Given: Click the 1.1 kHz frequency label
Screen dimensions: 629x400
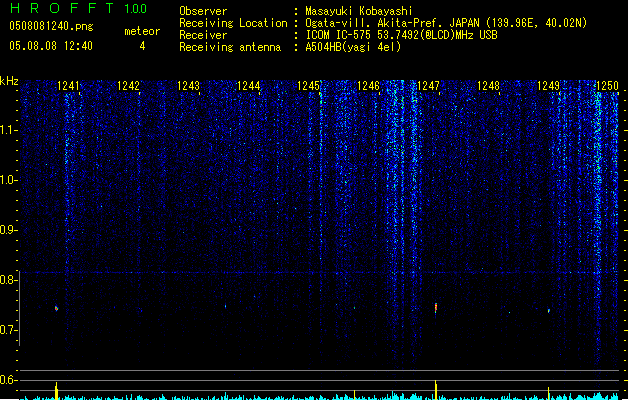Looking at the screenshot, I should (9, 130).
